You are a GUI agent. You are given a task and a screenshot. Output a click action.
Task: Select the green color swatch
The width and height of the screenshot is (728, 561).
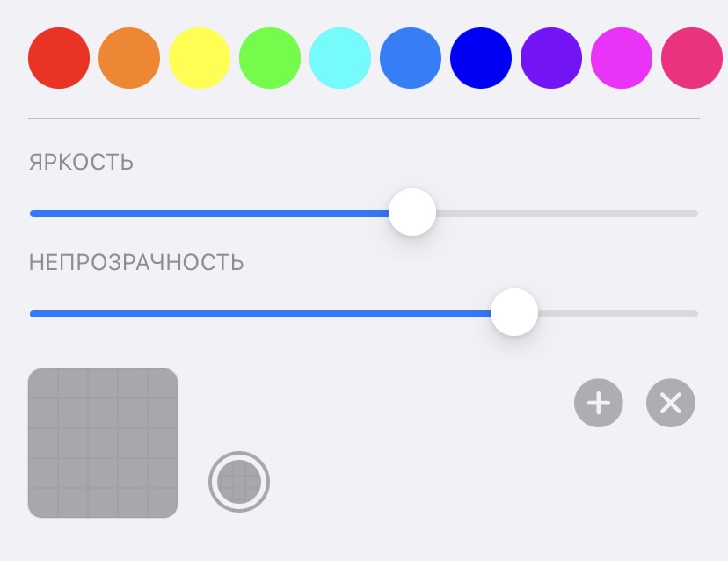pos(270,57)
